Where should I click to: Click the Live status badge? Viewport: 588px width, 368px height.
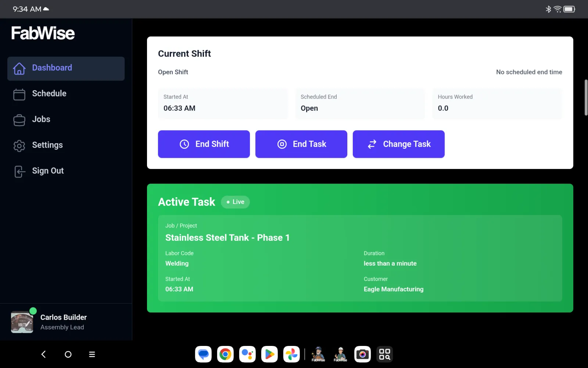coord(235,202)
